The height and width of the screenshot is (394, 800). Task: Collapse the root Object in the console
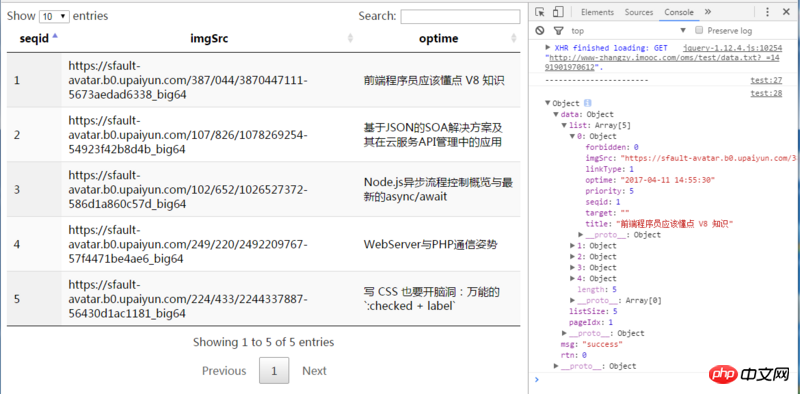548,103
